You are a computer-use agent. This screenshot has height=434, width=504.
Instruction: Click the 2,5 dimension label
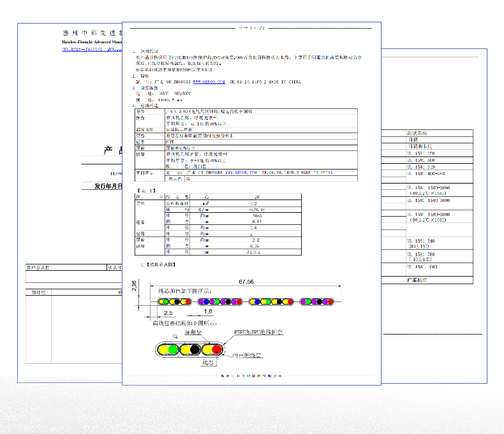coord(168,313)
